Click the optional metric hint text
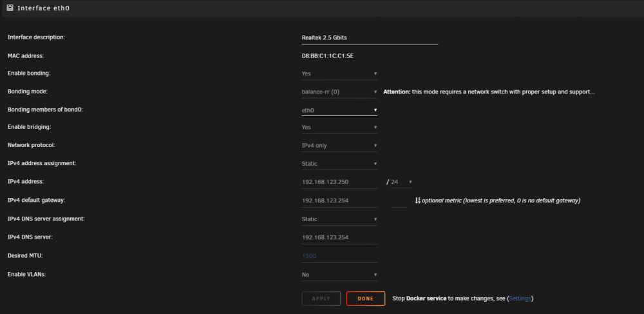Viewport: 644px width, 314px height. click(501, 201)
